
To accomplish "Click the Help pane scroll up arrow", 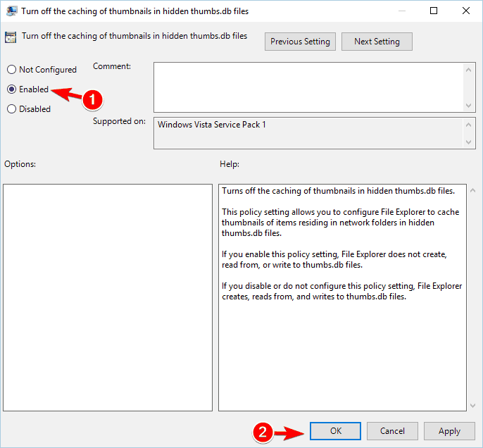I will [x=472, y=191].
